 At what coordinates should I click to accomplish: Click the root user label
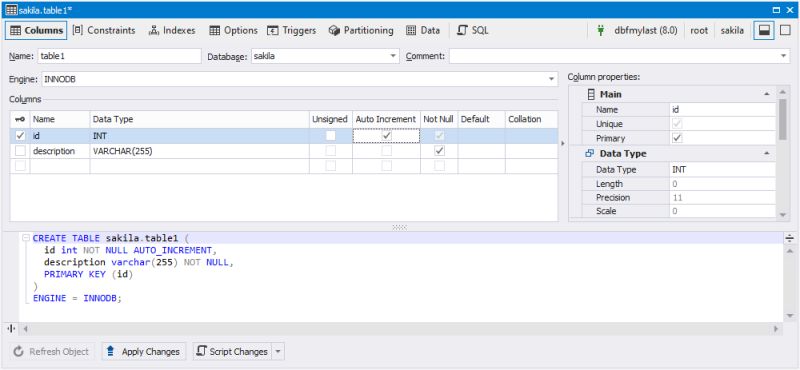pos(699,31)
